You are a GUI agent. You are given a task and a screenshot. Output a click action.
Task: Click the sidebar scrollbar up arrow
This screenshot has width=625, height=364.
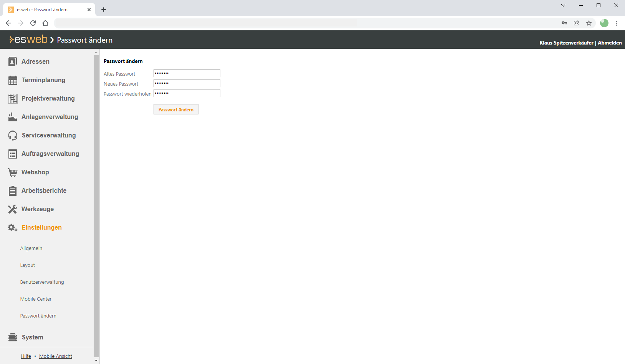tap(96, 52)
